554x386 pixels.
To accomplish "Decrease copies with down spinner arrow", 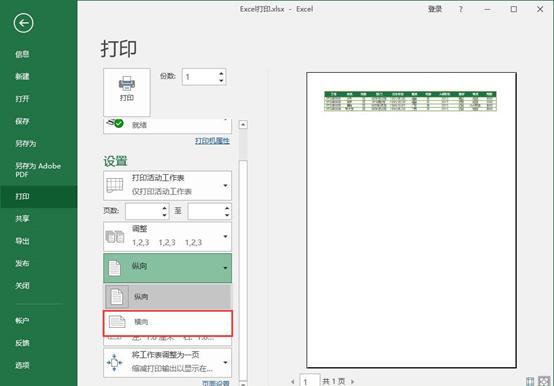I will 221,81.
